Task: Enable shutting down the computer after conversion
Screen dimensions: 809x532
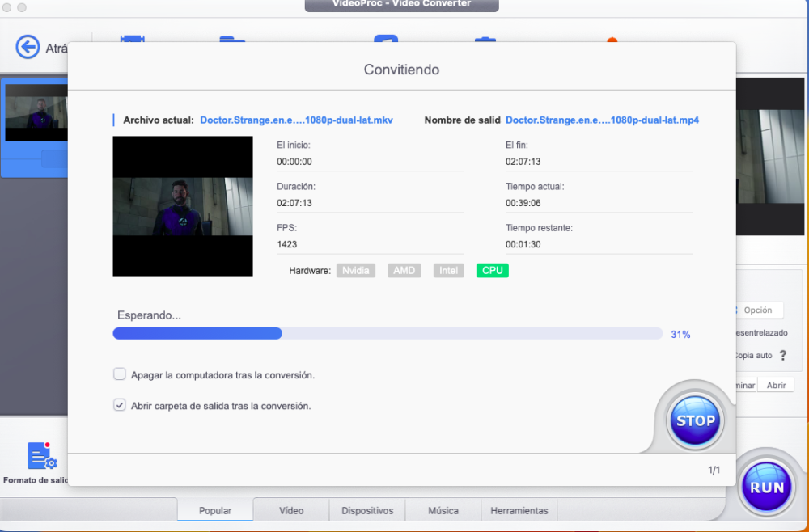Action: [x=119, y=374]
